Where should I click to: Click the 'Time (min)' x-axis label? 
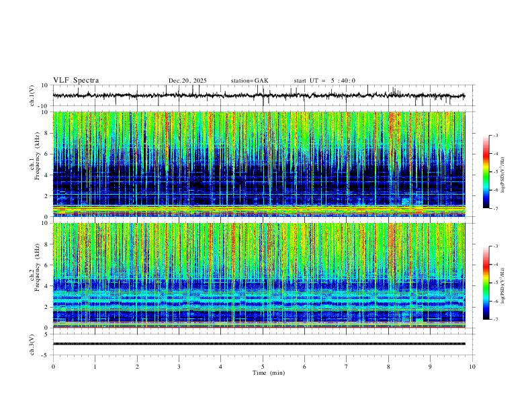pos(269,373)
